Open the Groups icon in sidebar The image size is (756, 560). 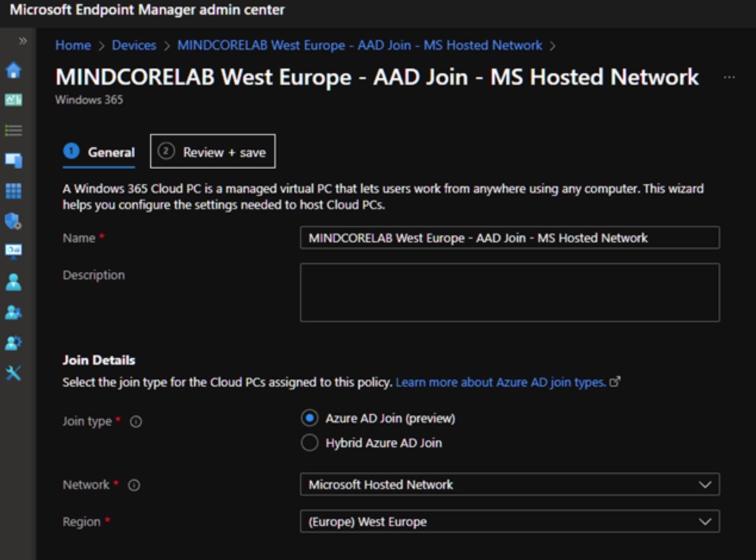(x=14, y=312)
